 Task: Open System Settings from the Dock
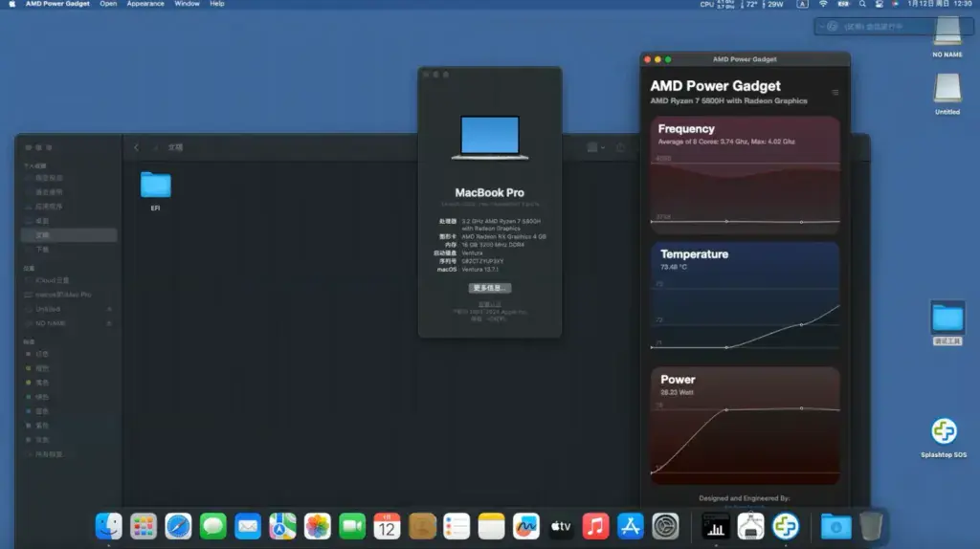pyautogui.click(x=665, y=526)
